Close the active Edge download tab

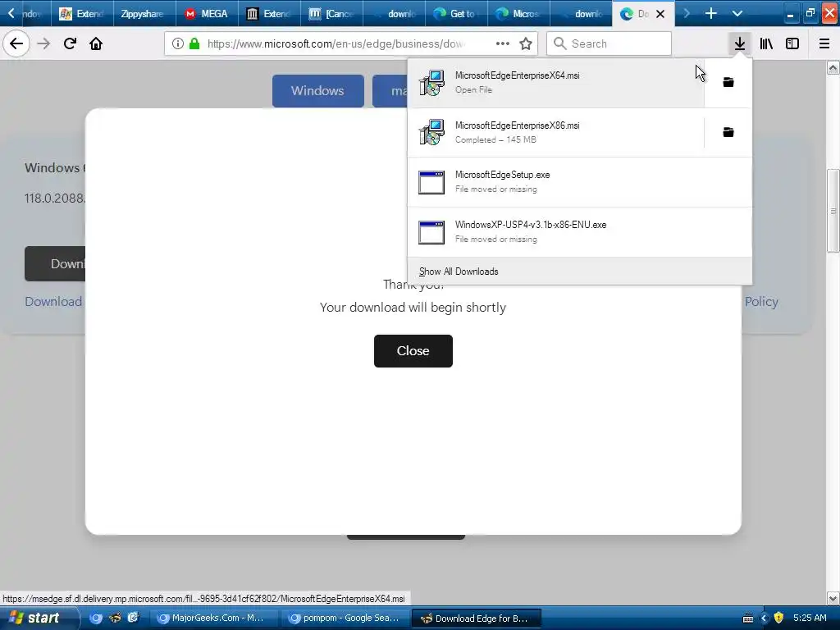point(660,14)
